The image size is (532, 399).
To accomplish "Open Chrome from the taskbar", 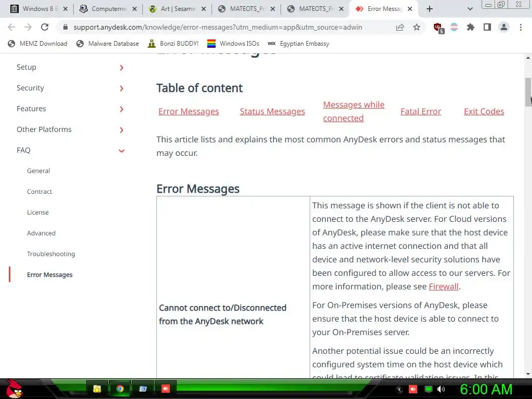I will (x=120, y=389).
